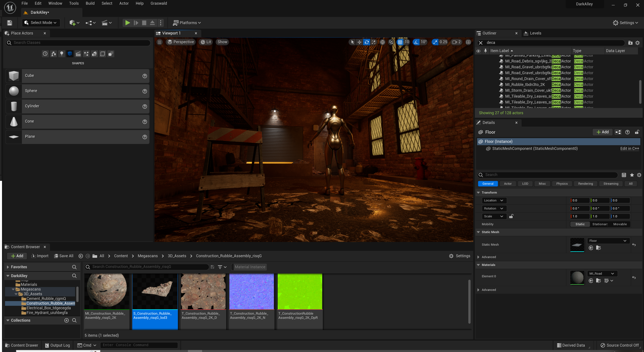Open viewport options hamburger menu

[159, 42]
